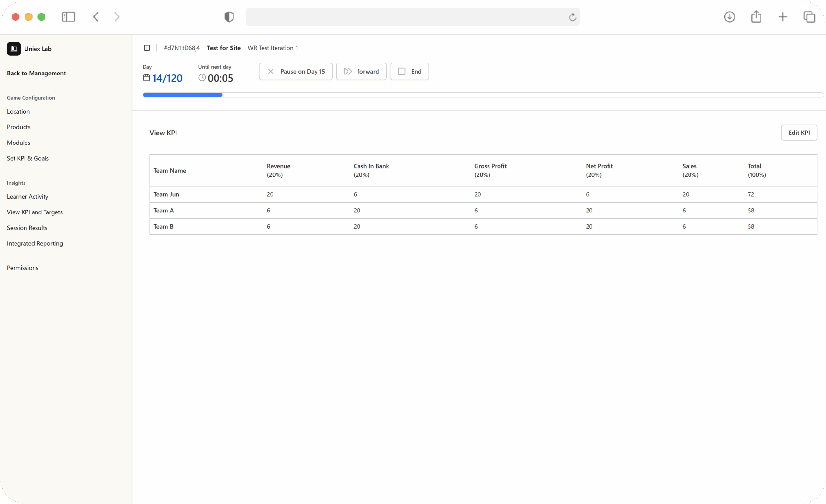Toggle the browser sidebar button
Image resolution: width=826 pixels, height=504 pixels.
(x=68, y=17)
